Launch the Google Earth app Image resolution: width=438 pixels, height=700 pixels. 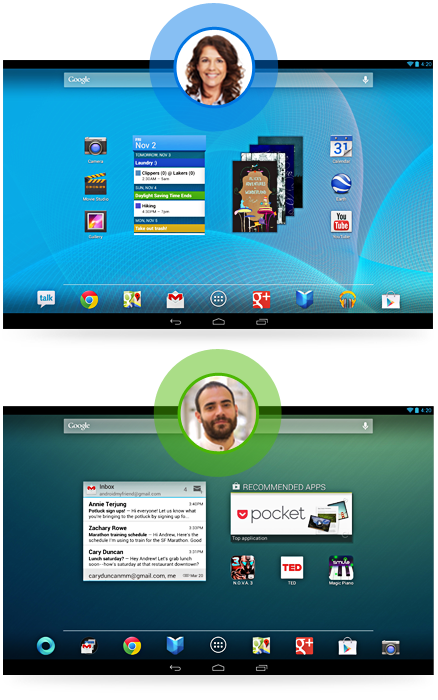tap(341, 184)
